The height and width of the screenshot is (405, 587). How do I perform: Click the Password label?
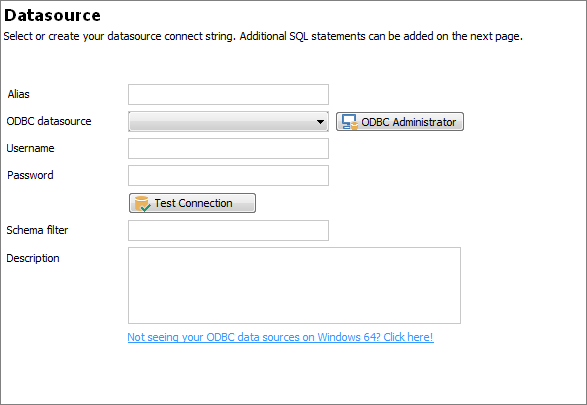pos(30,175)
